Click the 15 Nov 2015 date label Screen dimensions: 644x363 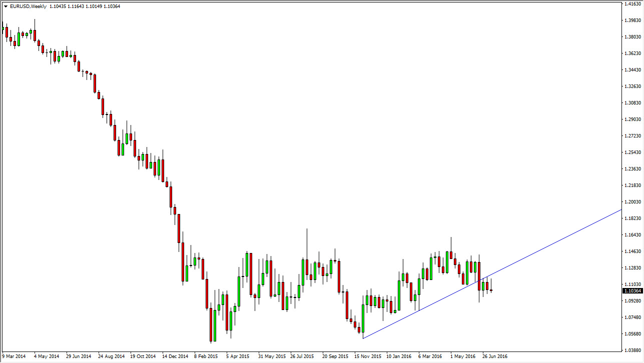pyautogui.click(x=367, y=356)
